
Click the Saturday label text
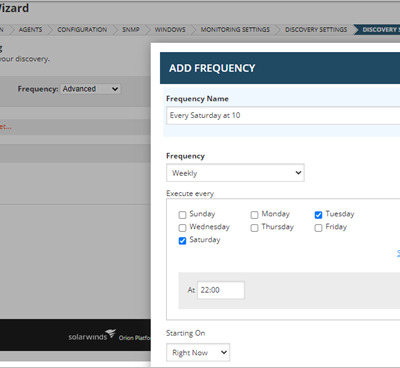click(x=205, y=240)
